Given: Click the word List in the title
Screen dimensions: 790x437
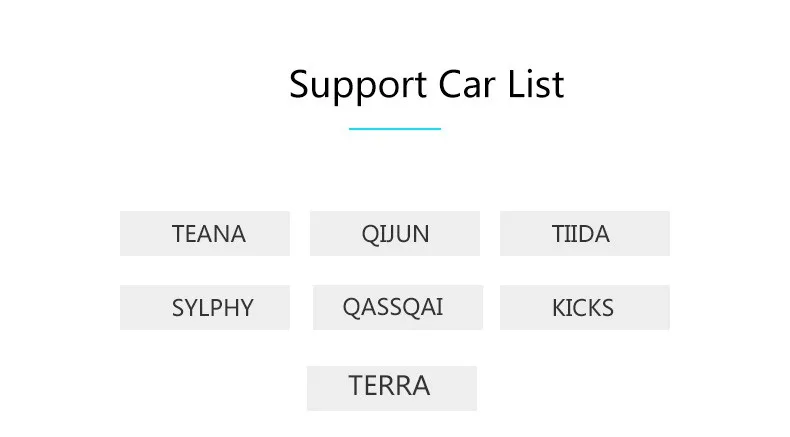Looking at the screenshot, I should (x=535, y=84).
